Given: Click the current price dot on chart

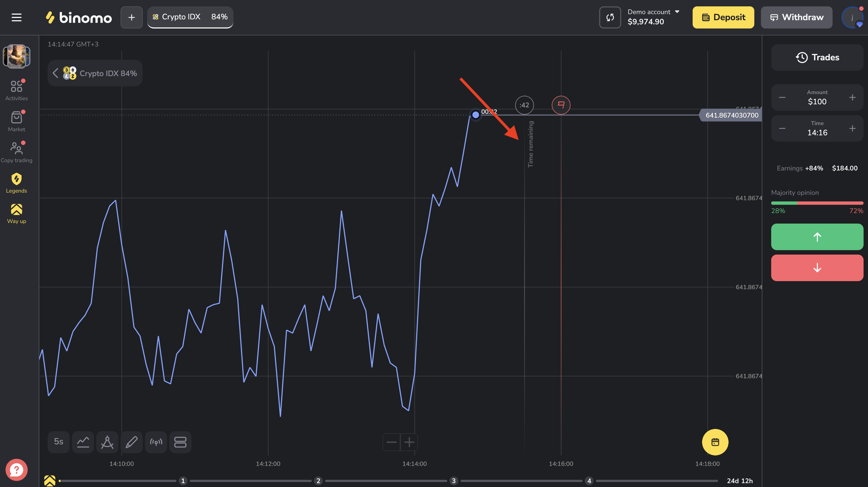Looking at the screenshot, I should (x=475, y=115).
